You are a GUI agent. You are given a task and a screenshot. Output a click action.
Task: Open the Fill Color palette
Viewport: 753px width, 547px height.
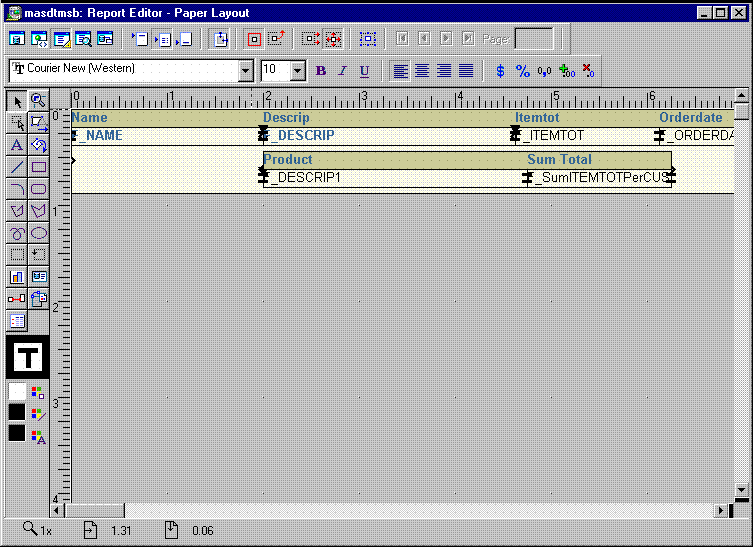38,392
